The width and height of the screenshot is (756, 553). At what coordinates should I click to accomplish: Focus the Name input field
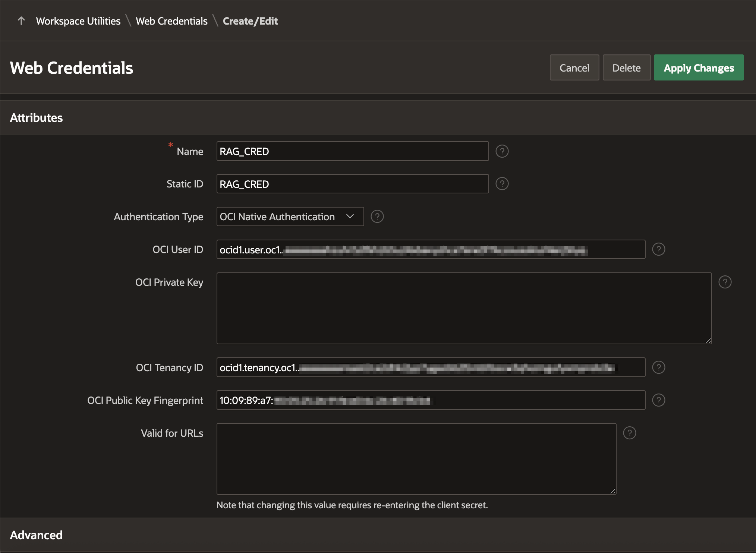(x=352, y=151)
